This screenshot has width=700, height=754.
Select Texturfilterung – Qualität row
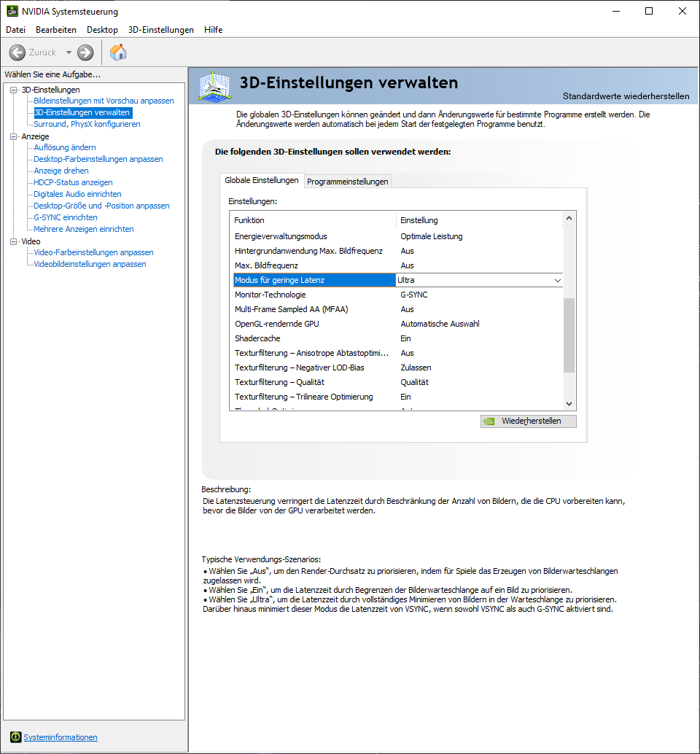[397, 382]
